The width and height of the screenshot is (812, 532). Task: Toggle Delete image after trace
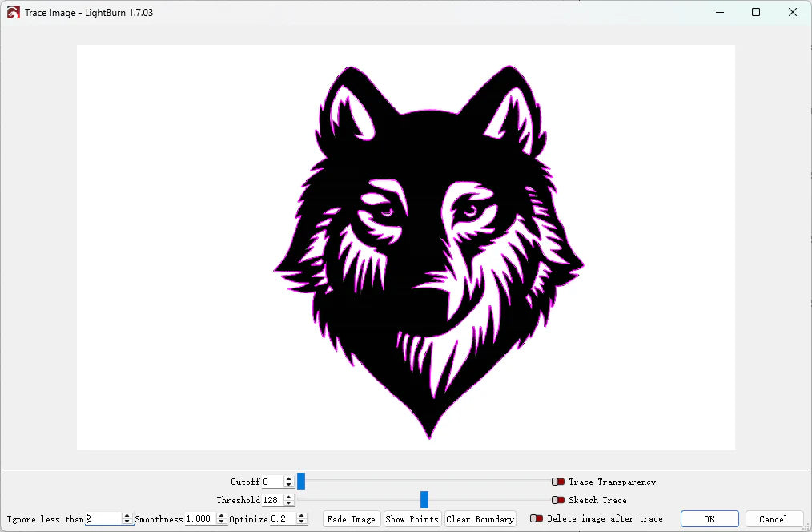(537, 518)
